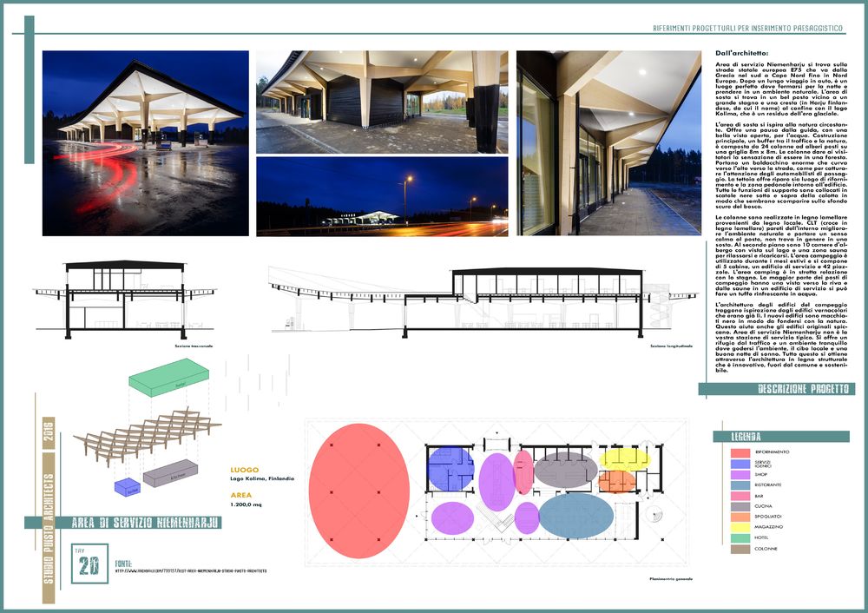Click the 'Sezione longitudinale' caption

(671, 346)
